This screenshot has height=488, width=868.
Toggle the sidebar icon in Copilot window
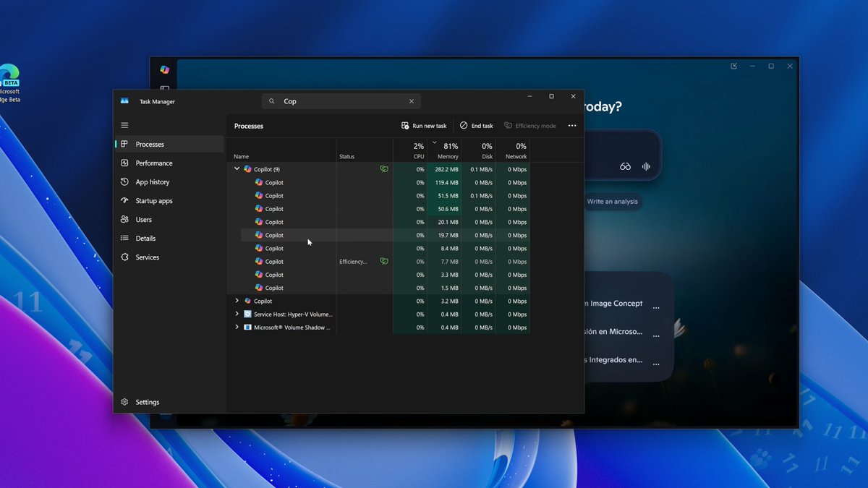tap(164, 89)
